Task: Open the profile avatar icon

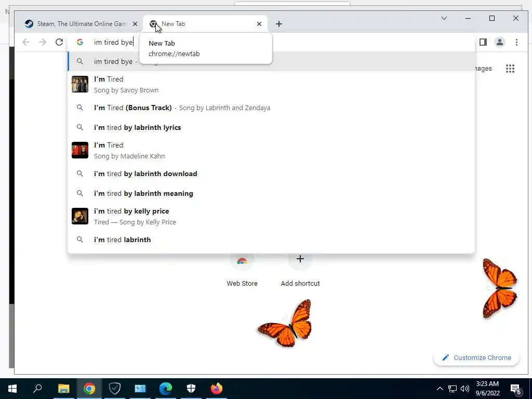Action: pos(500,42)
